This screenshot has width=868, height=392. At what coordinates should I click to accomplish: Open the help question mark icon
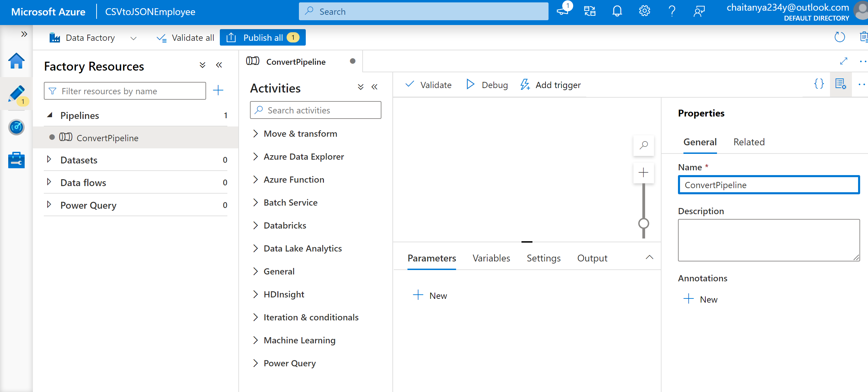click(x=672, y=11)
